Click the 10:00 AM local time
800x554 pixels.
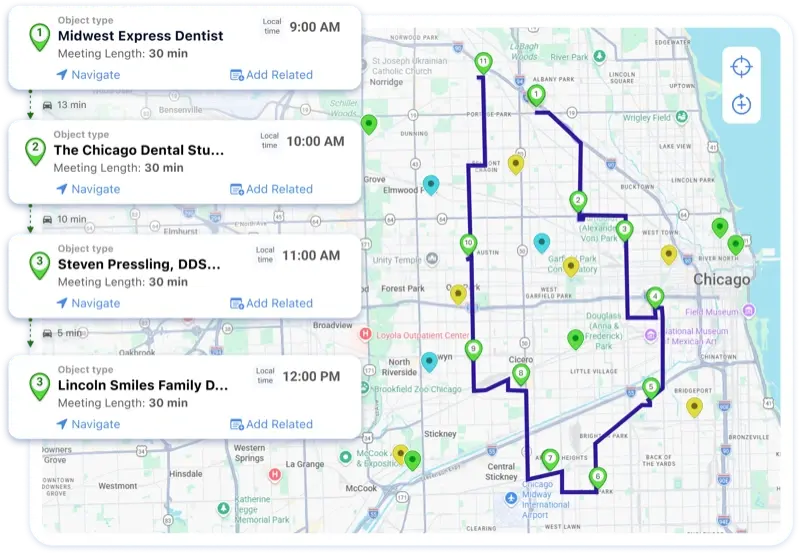(315, 141)
